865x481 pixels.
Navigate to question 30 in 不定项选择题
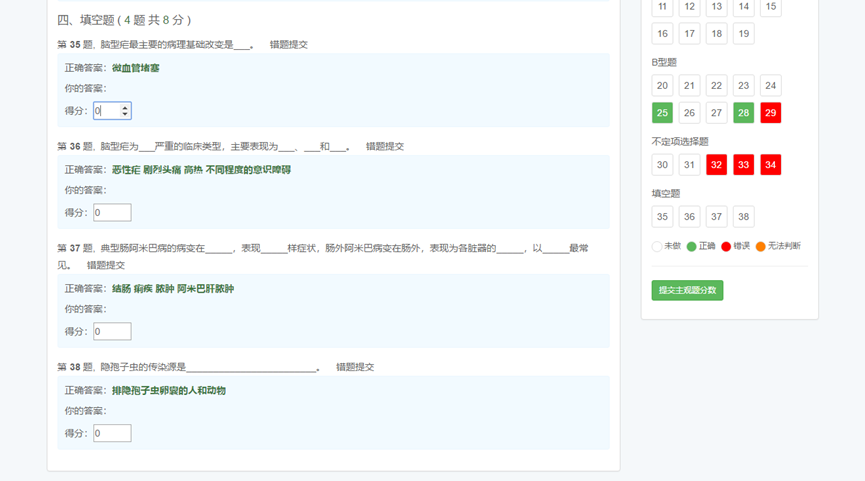pyautogui.click(x=662, y=165)
